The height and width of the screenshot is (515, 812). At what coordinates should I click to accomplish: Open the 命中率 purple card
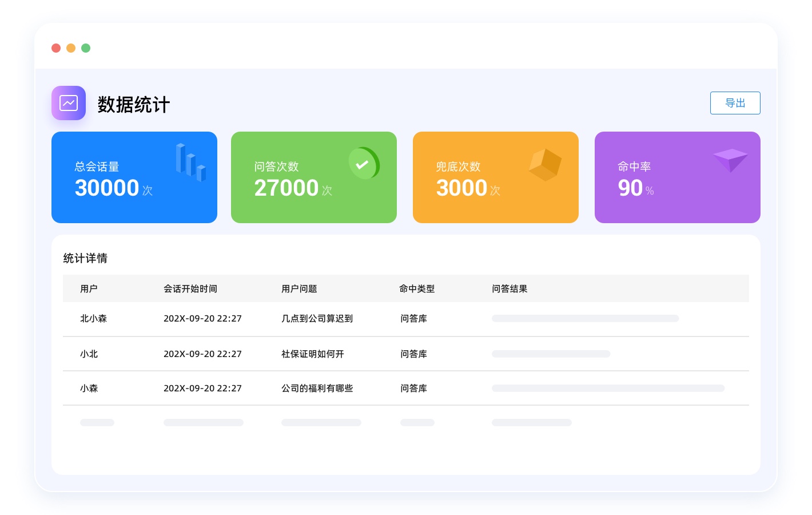point(678,177)
